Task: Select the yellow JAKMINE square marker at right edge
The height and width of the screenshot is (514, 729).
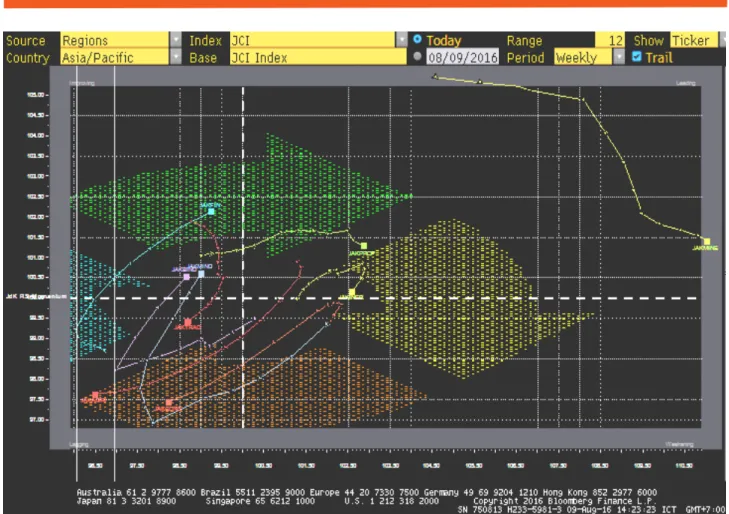Action: pyautogui.click(x=707, y=242)
